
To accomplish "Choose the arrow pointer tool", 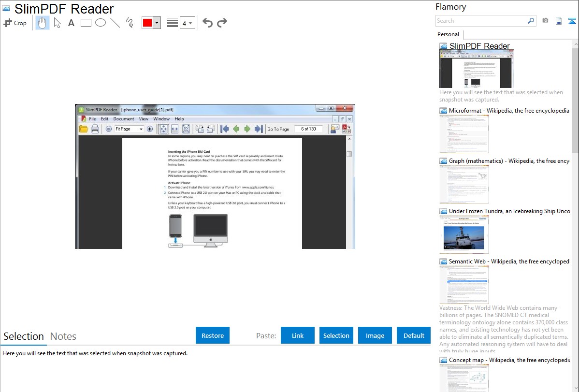I will pyautogui.click(x=57, y=23).
